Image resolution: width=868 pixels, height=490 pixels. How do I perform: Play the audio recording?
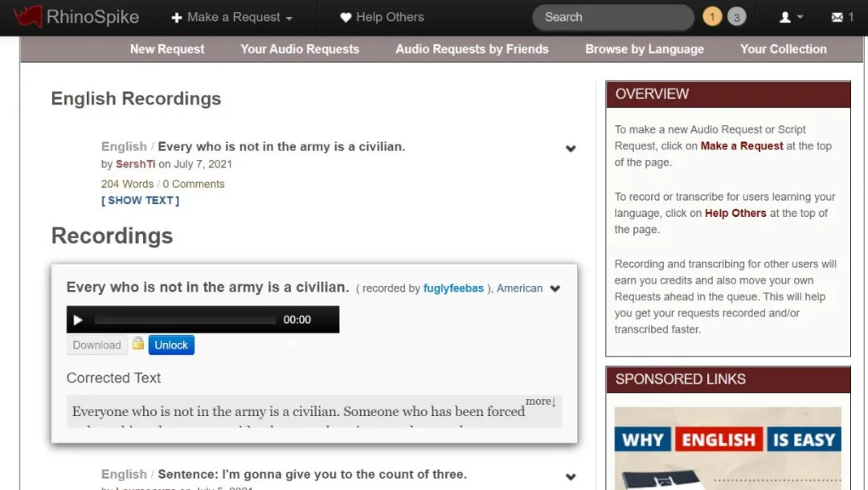coord(78,321)
